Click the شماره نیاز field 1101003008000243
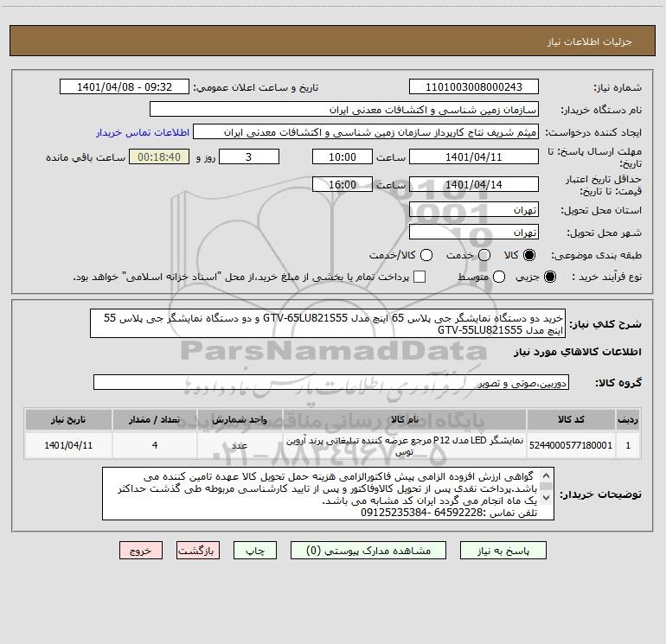This screenshot has width=666, height=644. pyautogui.click(x=474, y=87)
